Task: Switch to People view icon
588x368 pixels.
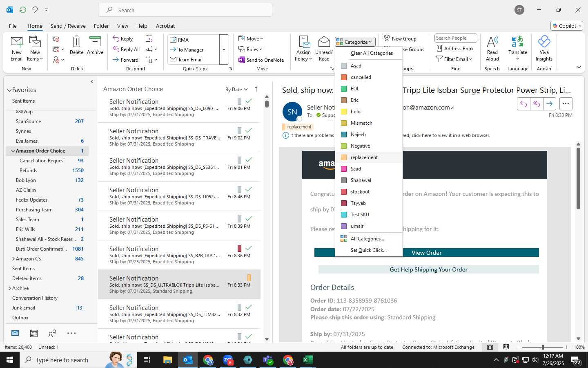Action: point(52,333)
